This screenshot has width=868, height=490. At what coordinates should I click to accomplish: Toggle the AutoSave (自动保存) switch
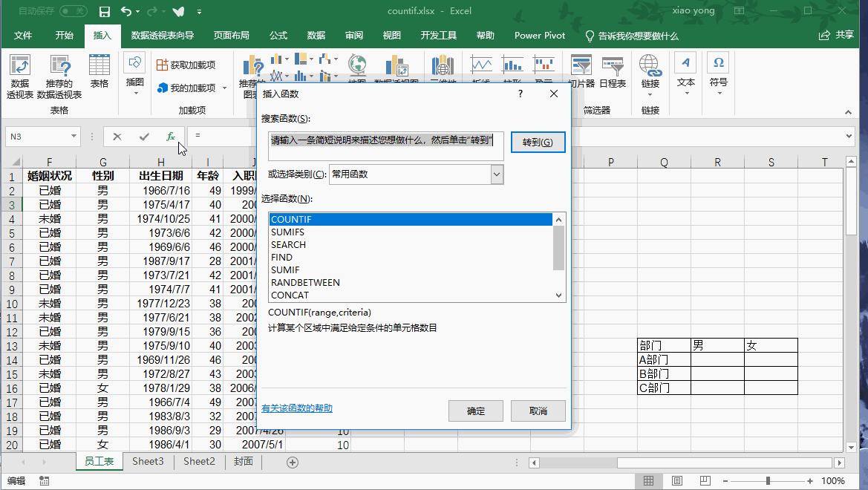(x=73, y=11)
